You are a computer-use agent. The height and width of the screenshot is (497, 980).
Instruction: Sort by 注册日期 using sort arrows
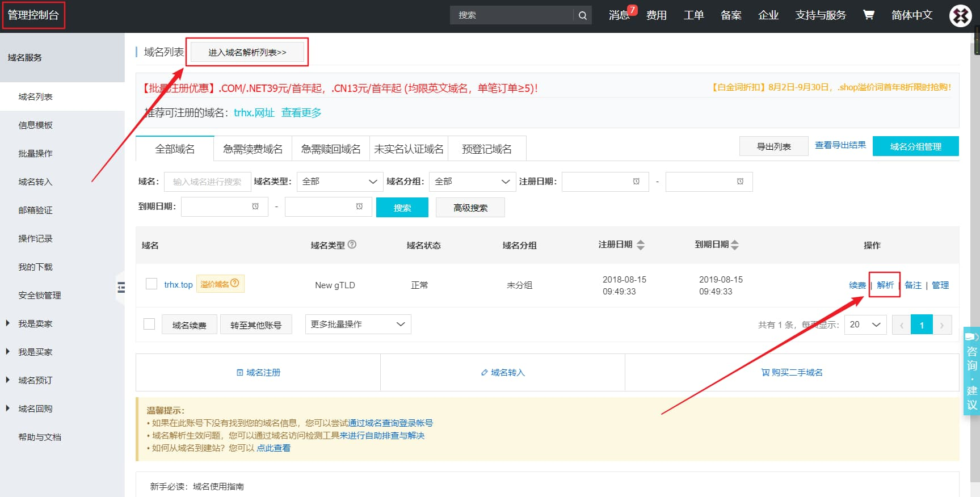(641, 245)
